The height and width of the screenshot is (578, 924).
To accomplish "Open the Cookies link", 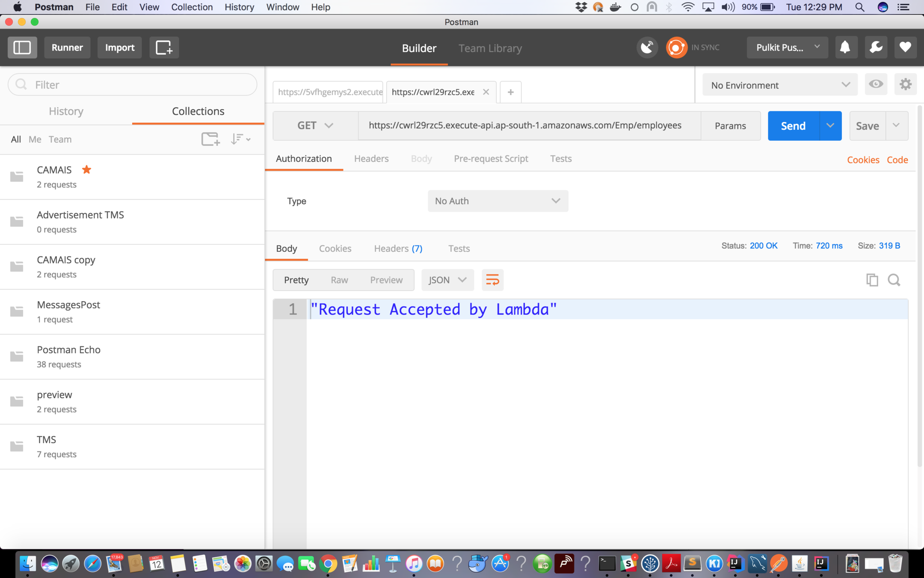I will (x=863, y=160).
